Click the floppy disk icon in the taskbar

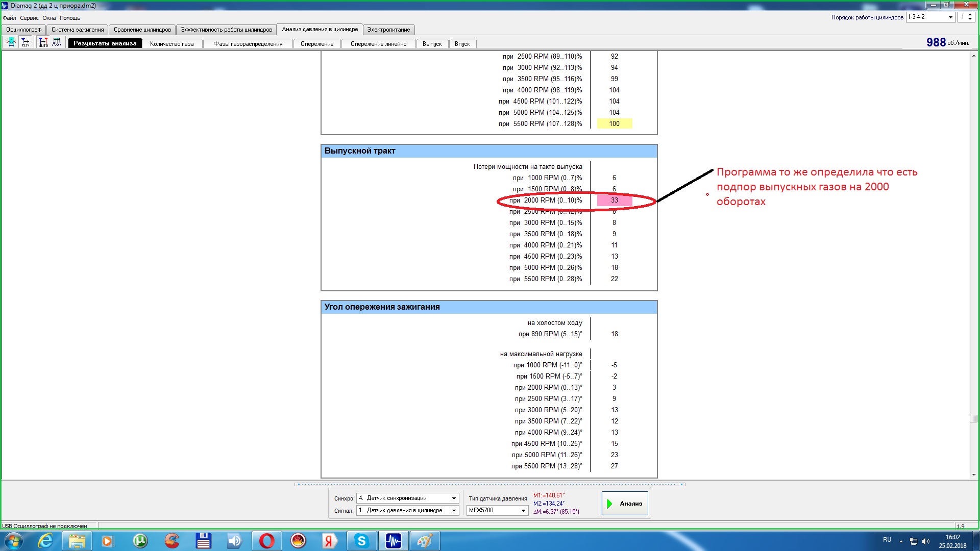point(203,541)
